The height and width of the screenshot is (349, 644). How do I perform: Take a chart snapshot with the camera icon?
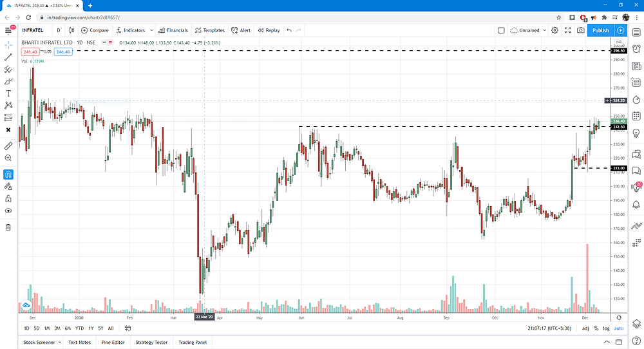(580, 30)
